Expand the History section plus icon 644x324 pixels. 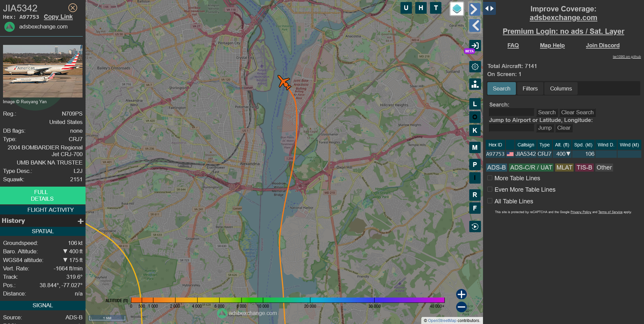pos(80,221)
